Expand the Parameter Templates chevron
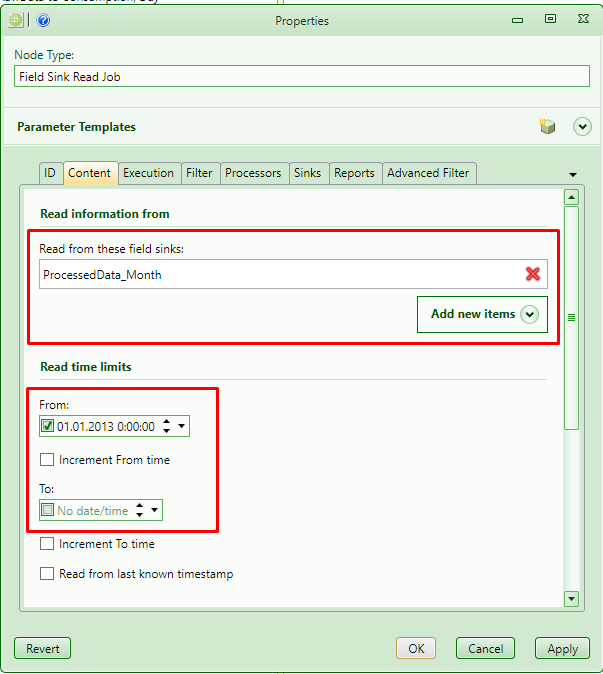Screen dimensions: 603x674 tap(582, 127)
